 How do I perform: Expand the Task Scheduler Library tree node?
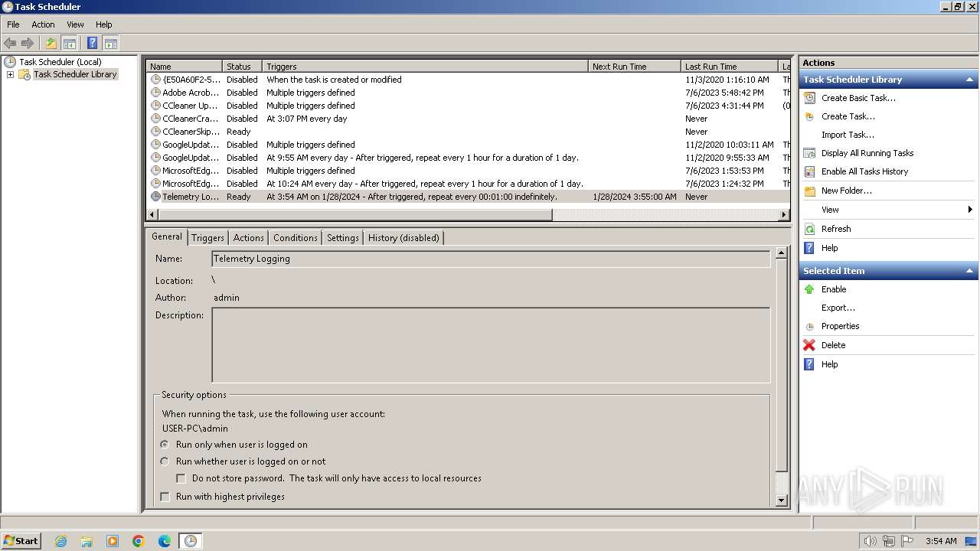pos(10,74)
